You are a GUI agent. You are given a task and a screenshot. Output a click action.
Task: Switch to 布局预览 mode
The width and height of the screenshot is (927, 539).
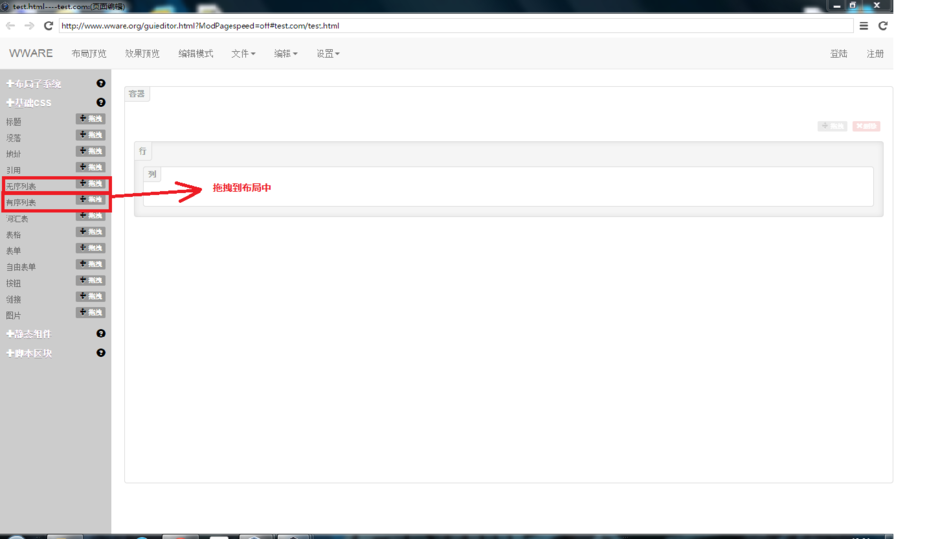pos(89,53)
